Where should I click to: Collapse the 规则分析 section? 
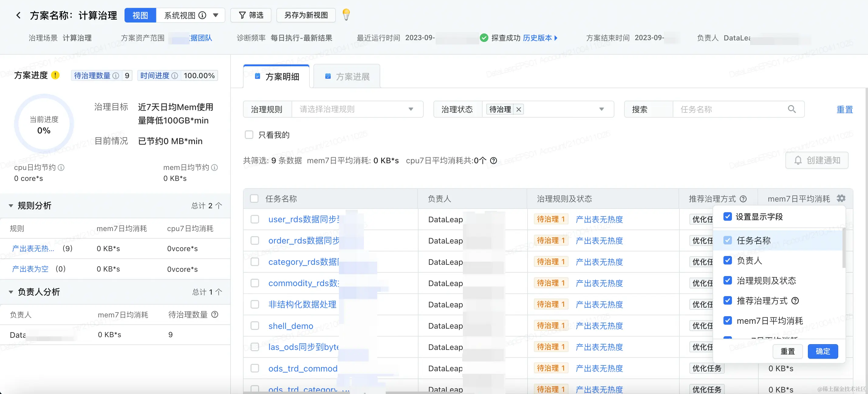(11, 206)
